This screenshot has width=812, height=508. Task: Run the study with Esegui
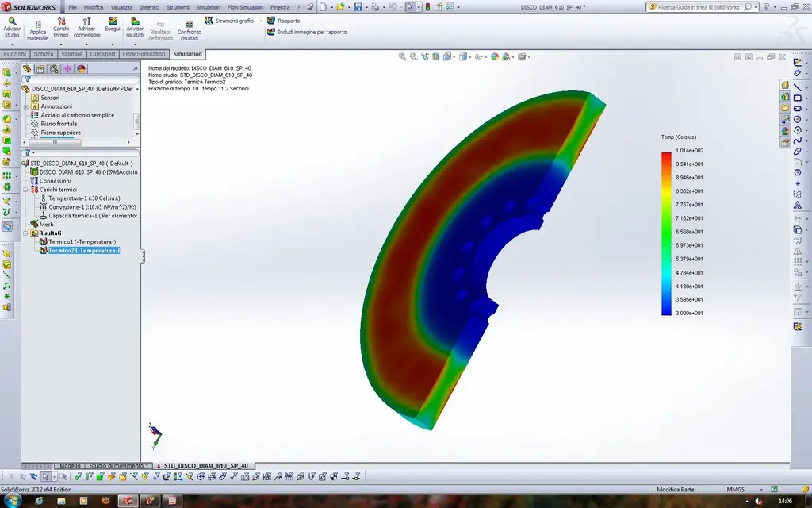(x=113, y=24)
